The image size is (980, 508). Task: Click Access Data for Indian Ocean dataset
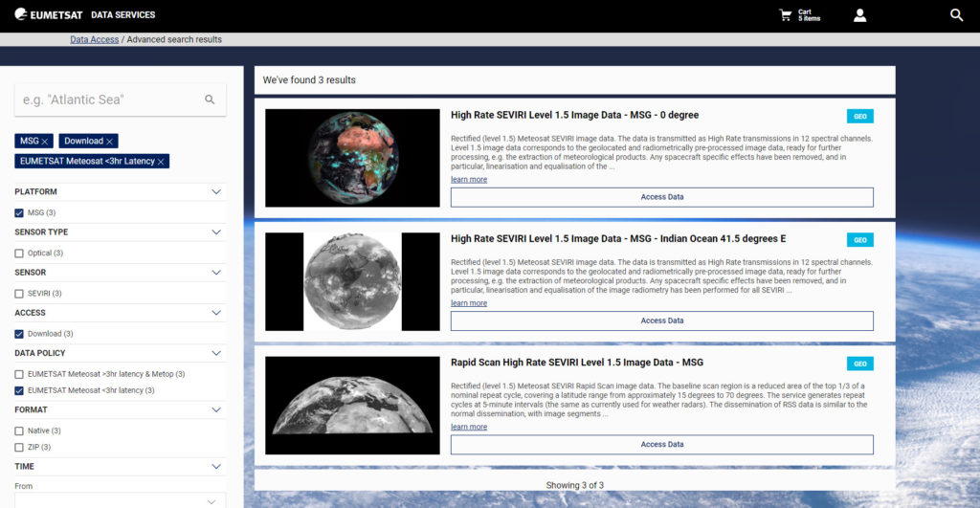tap(662, 320)
